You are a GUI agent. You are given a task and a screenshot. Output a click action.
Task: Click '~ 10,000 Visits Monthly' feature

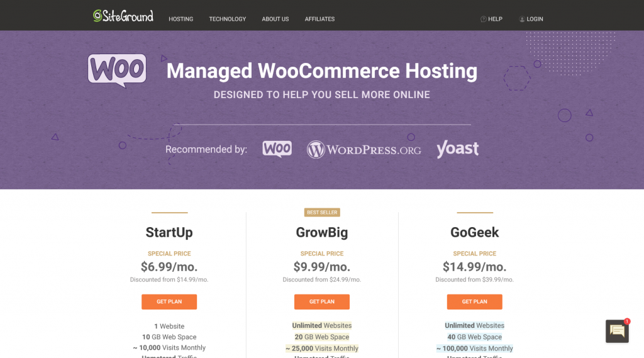click(x=169, y=348)
